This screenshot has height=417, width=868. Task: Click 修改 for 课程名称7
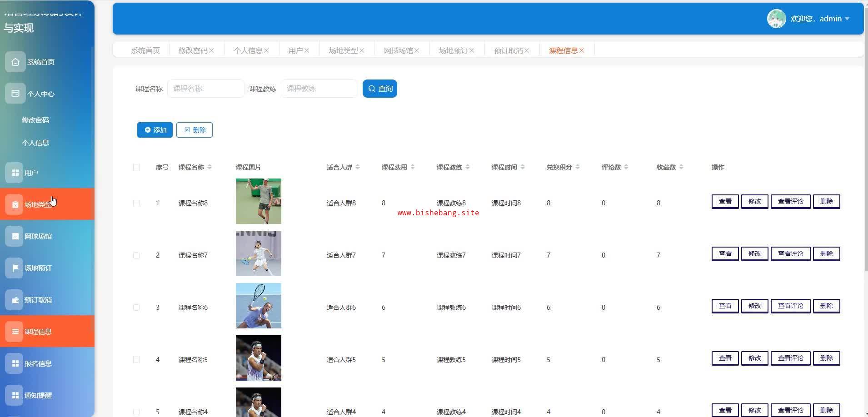[x=755, y=253]
